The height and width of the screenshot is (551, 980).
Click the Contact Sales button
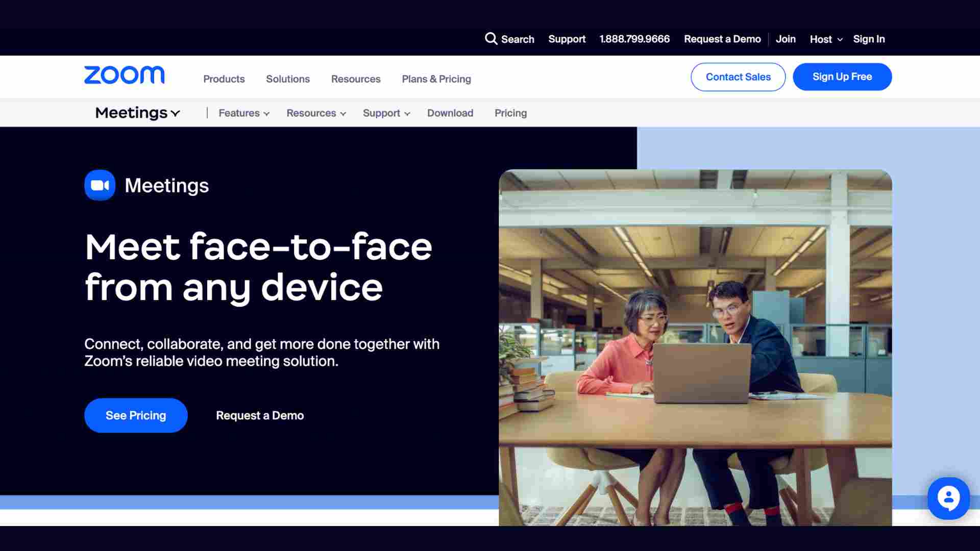(738, 77)
